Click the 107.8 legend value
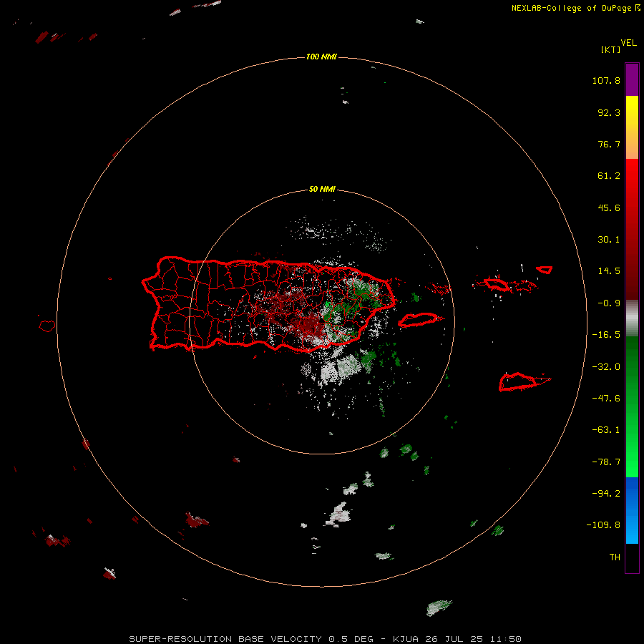644x644 pixels. pos(606,80)
